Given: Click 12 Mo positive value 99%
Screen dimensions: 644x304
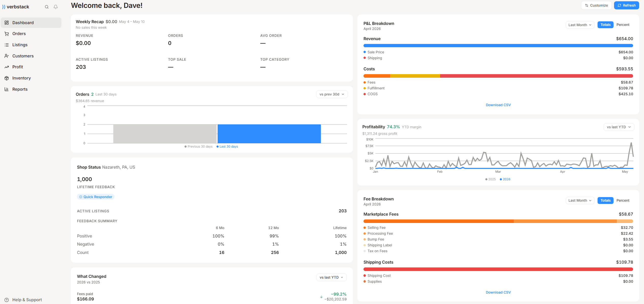Looking at the screenshot, I should tap(274, 236).
